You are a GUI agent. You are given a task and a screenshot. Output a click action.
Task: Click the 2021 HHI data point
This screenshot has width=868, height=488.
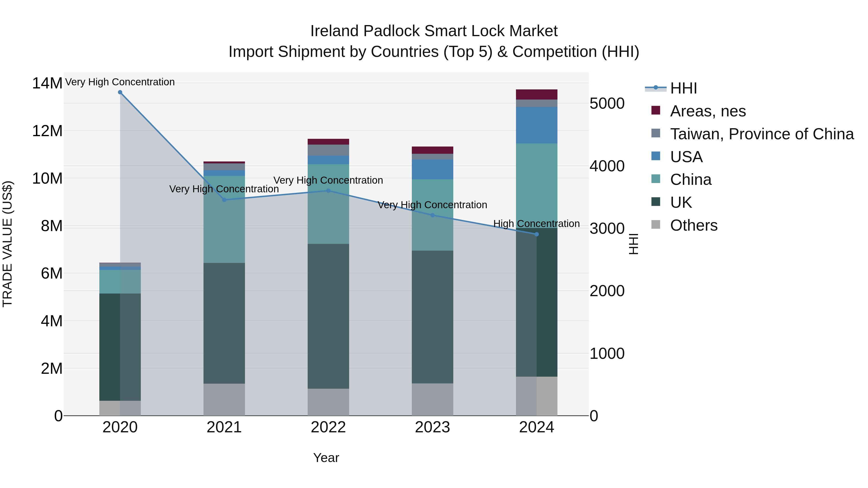tap(224, 200)
